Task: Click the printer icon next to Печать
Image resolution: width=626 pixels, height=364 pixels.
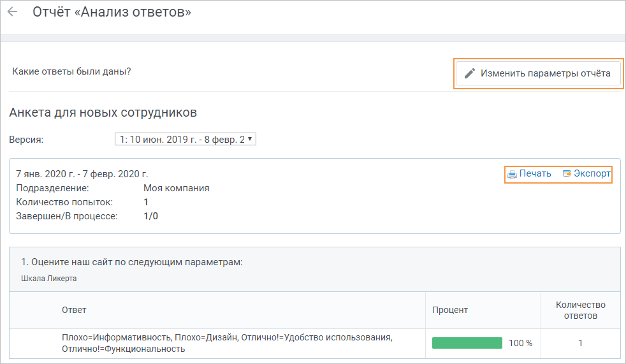Action: (x=512, y=174)
